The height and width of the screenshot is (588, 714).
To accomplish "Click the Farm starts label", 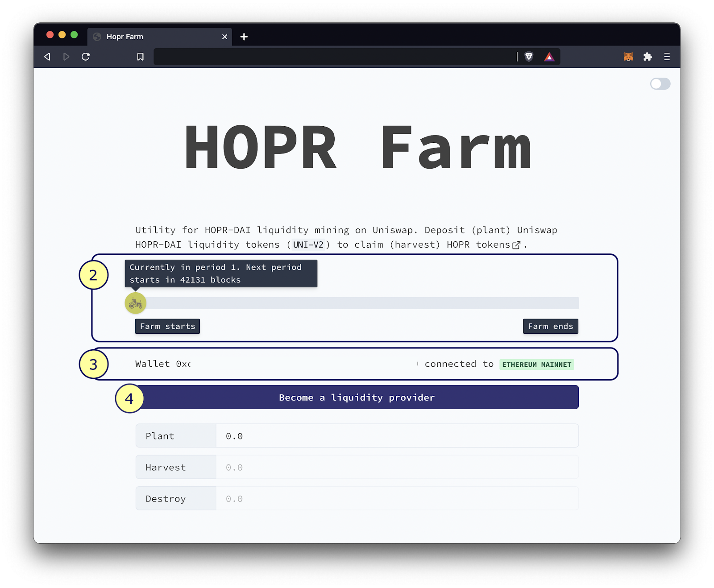I will (167, 326).
